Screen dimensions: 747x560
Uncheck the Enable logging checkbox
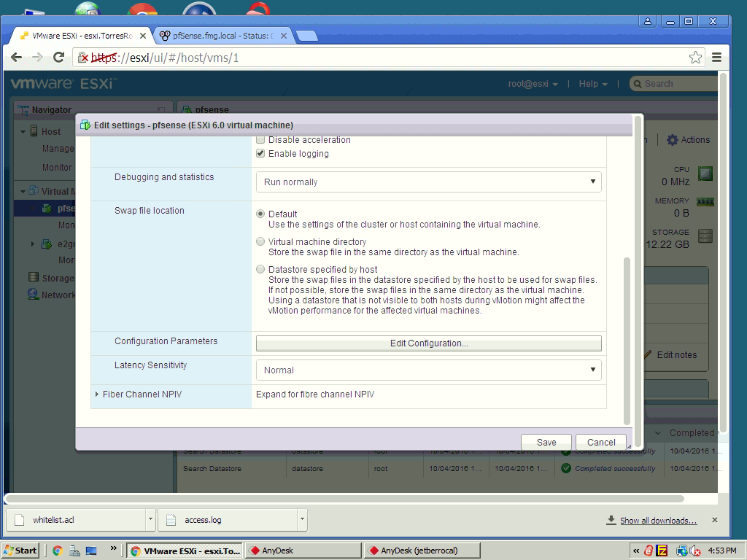click(260, 153)
